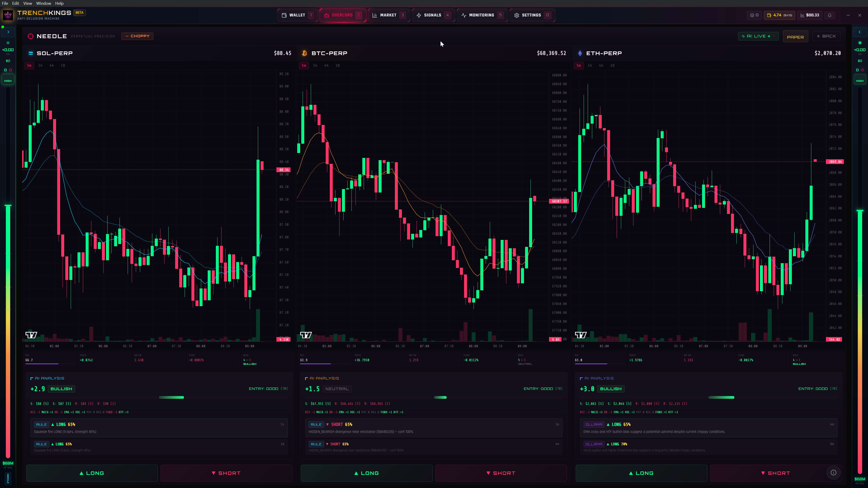Select the Overlord flame icon
Viewport: 868px width, 488px height.
point(326,15)
